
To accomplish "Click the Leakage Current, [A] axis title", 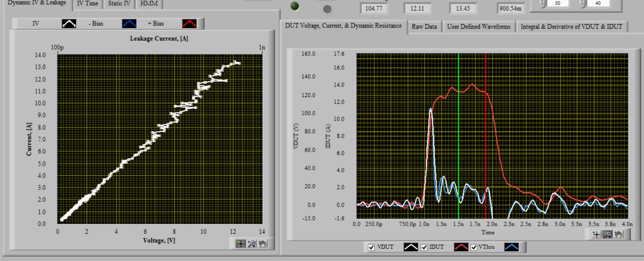I will [x=159, y=39].
